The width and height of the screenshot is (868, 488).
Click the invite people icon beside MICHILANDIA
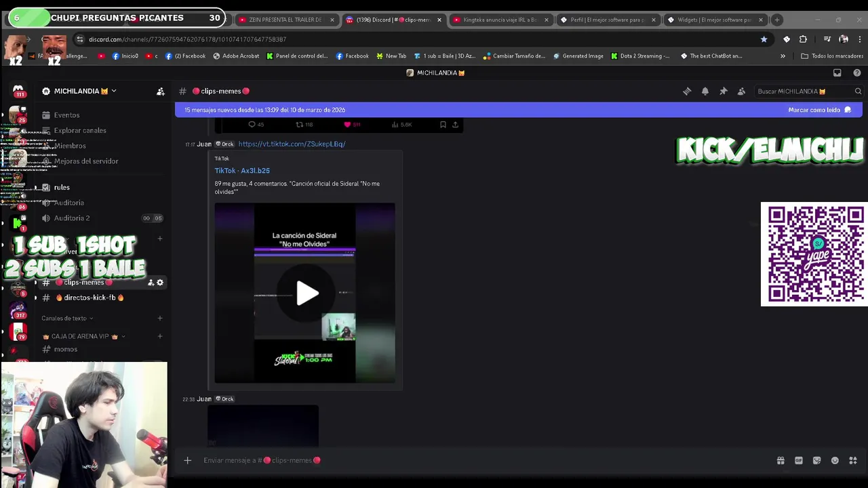tap(161, 91)
